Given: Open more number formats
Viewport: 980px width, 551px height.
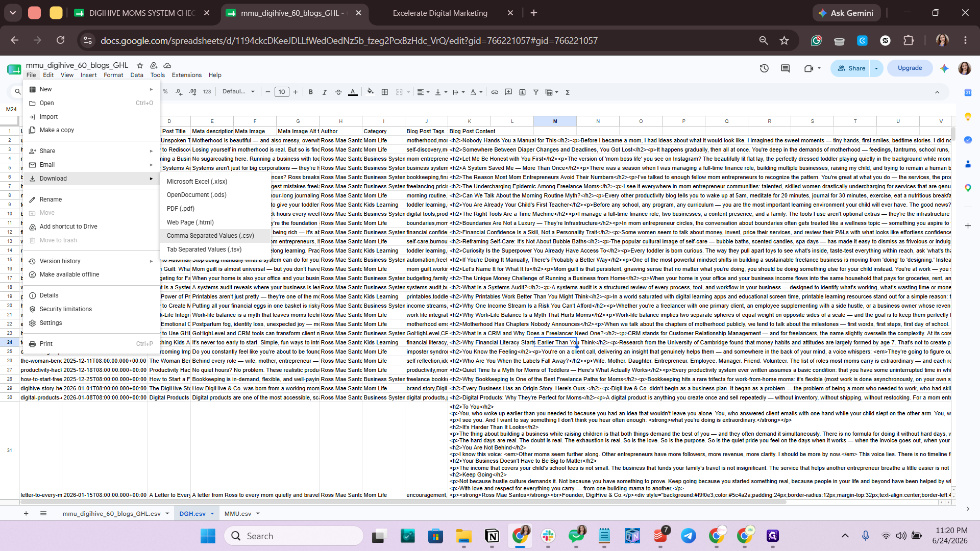Looking at the screenshot, I should coord(207,92).
